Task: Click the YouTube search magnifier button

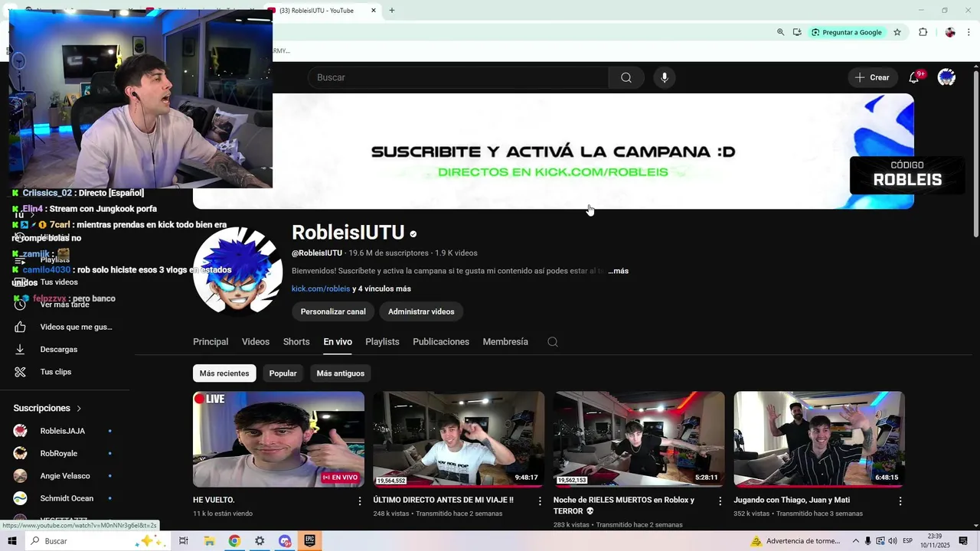Action: coord(626,77)
